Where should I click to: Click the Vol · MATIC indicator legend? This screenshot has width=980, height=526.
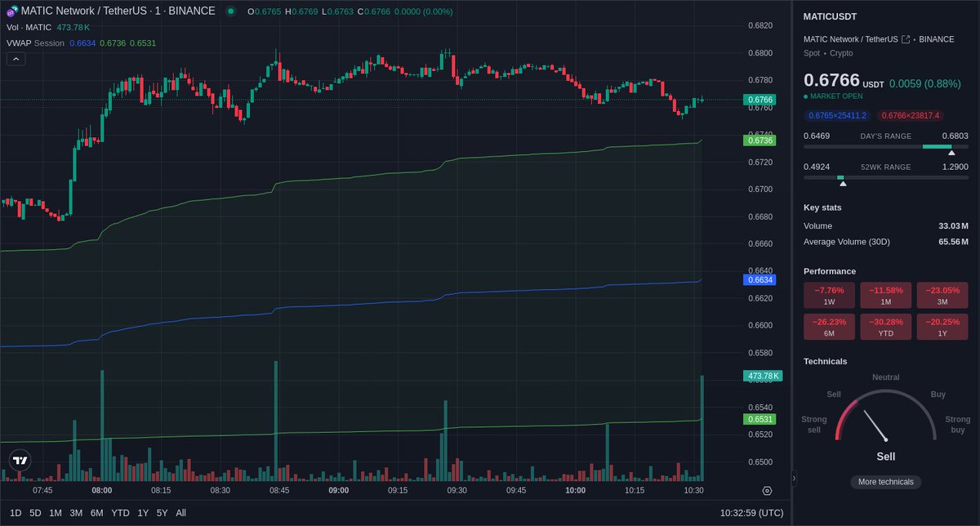point(28,28)
